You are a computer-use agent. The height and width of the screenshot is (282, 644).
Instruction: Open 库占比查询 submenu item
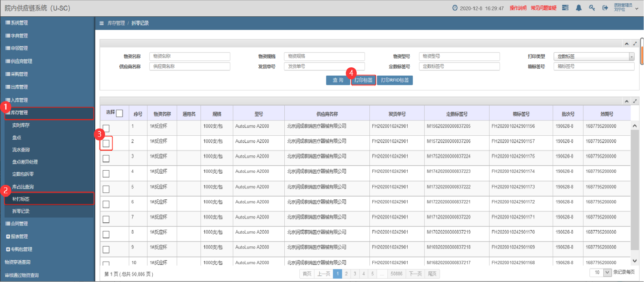[x=23, y=187]
